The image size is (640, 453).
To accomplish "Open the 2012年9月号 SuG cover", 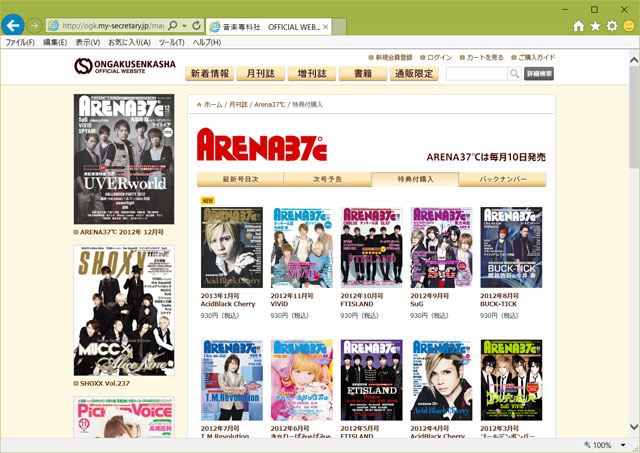I will pyautogui.click(x=441, y=247).
